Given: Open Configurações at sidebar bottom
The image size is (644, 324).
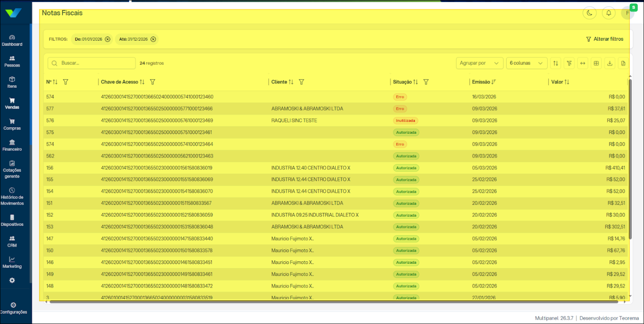Looking at the screenshot, I should pos(13,308).
